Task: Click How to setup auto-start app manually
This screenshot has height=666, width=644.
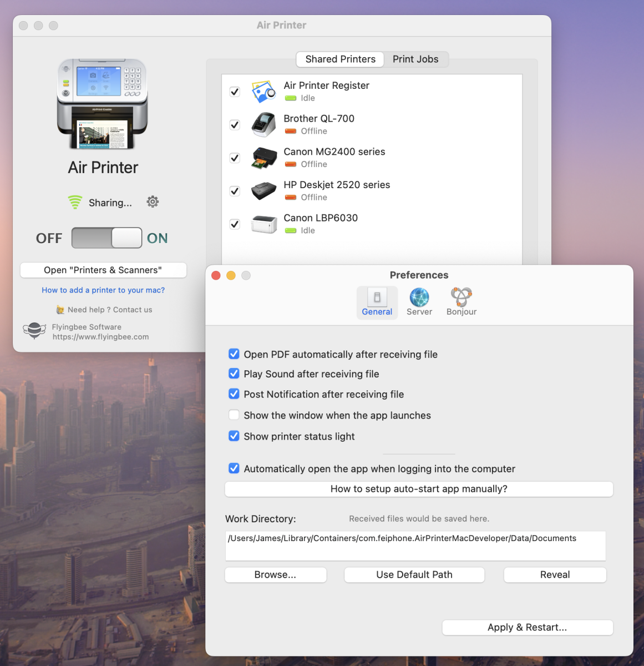Action: point(419,489)
